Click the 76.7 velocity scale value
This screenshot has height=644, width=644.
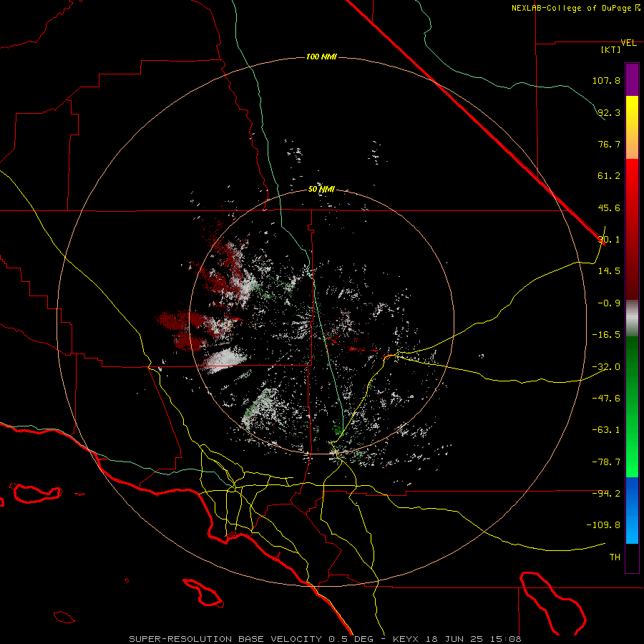click(609, 144)
